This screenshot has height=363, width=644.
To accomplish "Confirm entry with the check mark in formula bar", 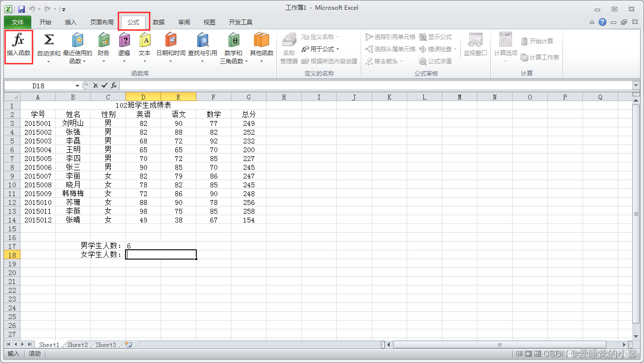I will point(104,85).
